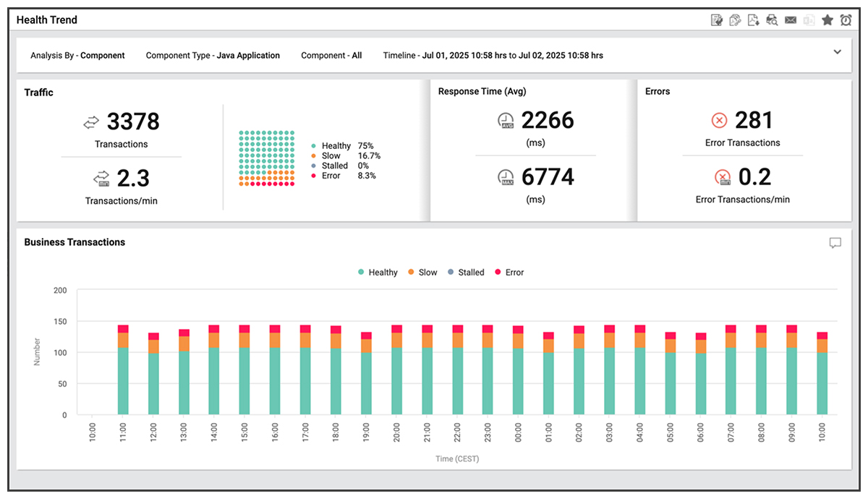Expand the filter criteria panel chevron
The image size is (868, 499).
click(x=838, y=52)
